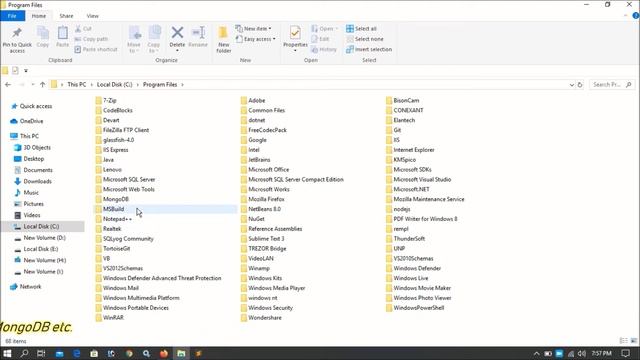Viewport: 640px width, 360px height.
Task: Click the Cut scissors icon
Action: (x=78, y=29)
